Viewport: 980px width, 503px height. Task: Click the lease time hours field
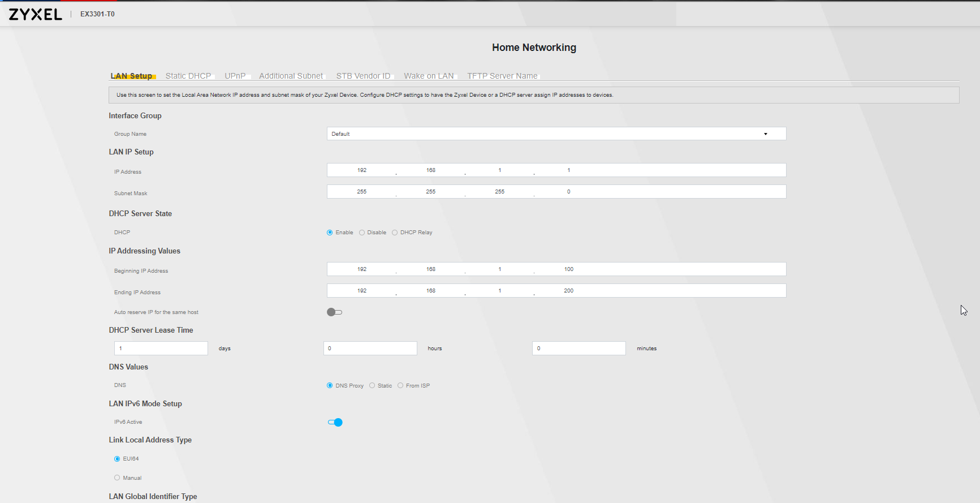pyautogui.click(x=370, y=349)
